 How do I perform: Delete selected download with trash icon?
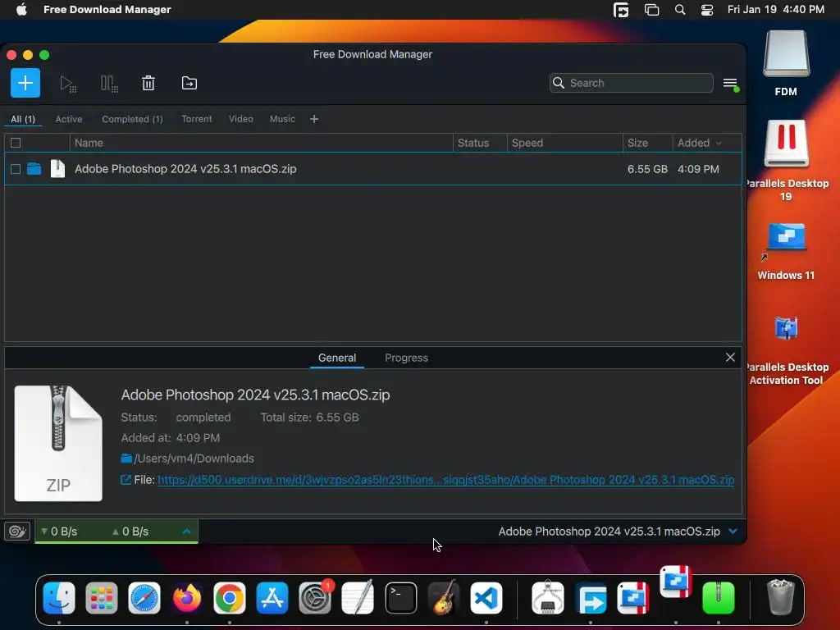pyautogui.click(x=148, y=83)
